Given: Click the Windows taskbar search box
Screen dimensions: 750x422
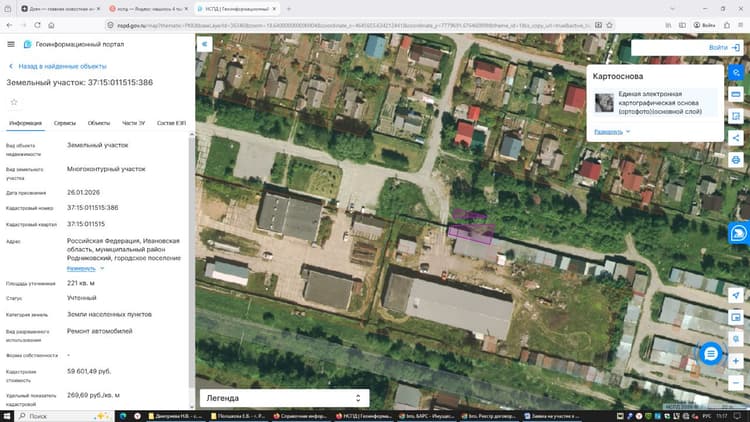Looking at the screenshot, I should 65,416.
